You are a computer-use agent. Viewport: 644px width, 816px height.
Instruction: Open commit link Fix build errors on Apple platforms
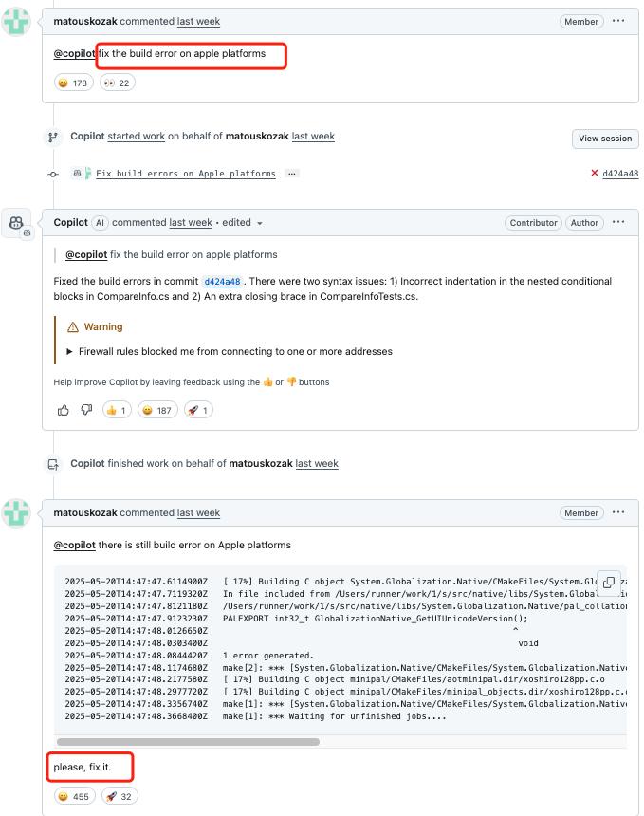186,174
